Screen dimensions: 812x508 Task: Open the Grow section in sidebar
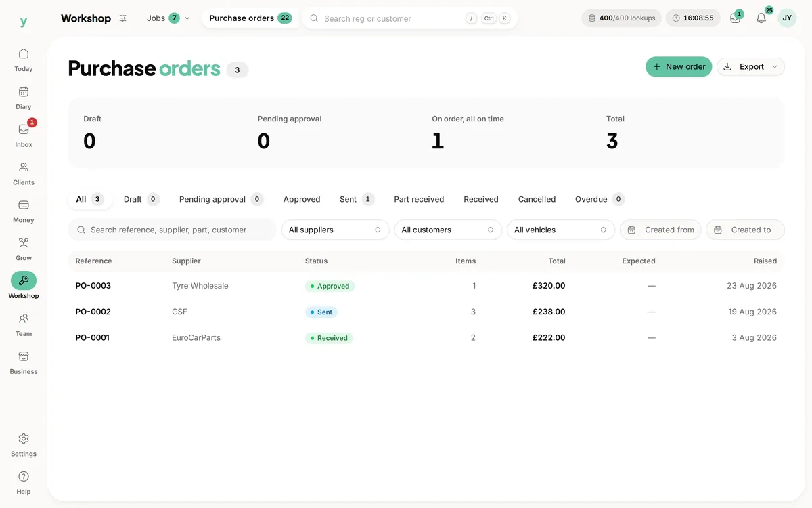click(x=24, y=249)
